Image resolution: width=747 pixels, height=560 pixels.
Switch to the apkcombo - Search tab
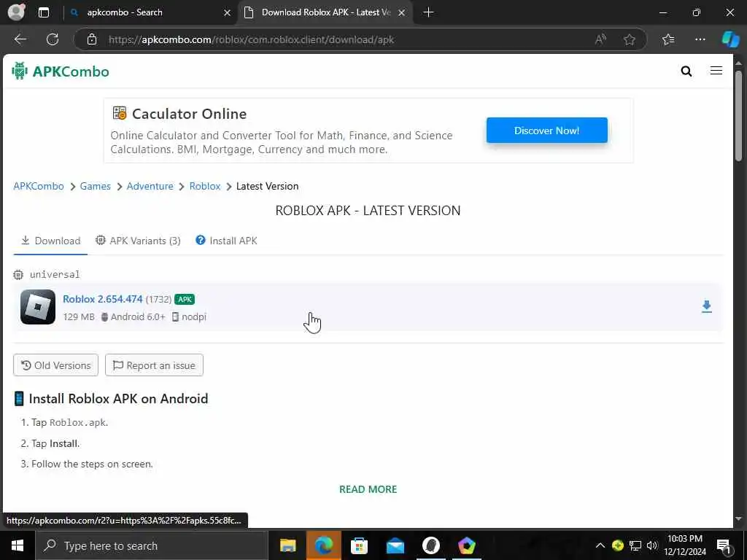(x=149, y=12)
